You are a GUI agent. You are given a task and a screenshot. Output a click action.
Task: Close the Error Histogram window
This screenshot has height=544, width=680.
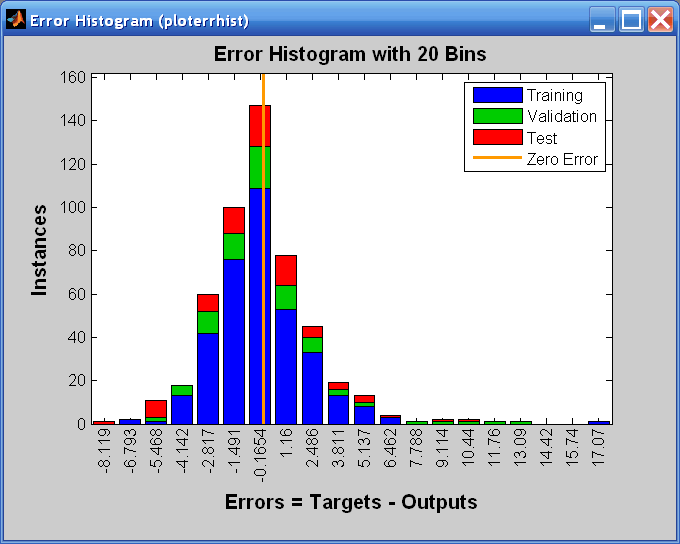point(660,20)
